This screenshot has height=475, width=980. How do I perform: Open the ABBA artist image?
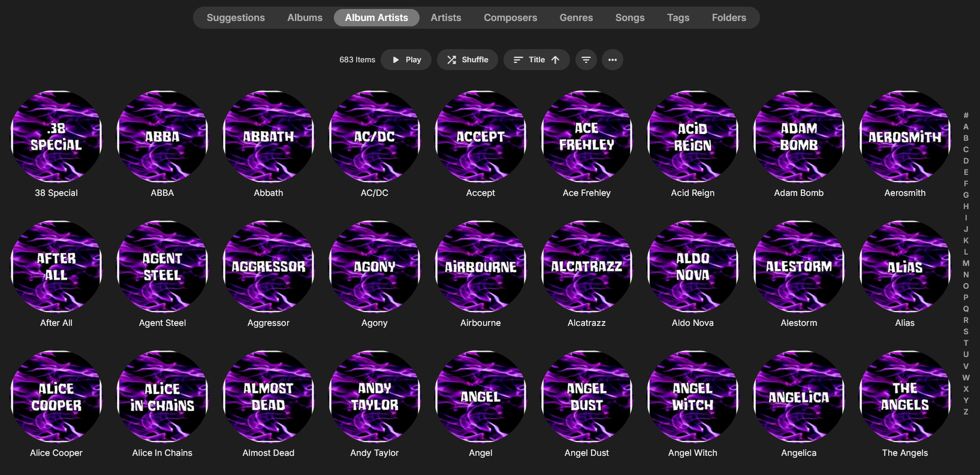[x=162, y=137]
